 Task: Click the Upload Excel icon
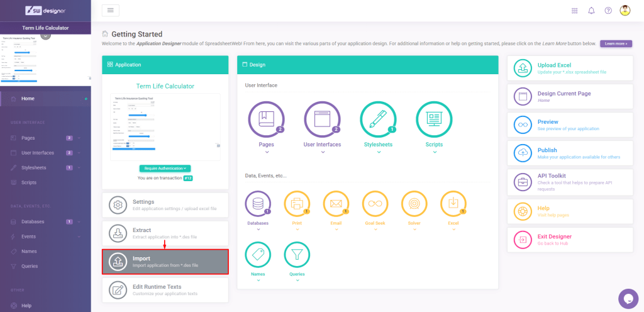point(523,68)
